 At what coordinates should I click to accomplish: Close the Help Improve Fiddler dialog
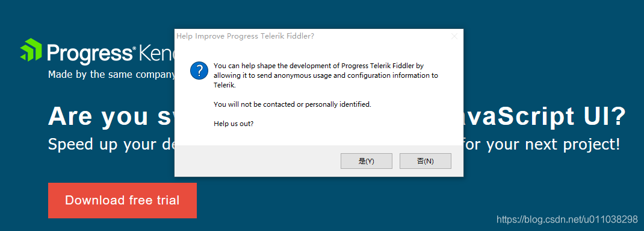point(454,36)
